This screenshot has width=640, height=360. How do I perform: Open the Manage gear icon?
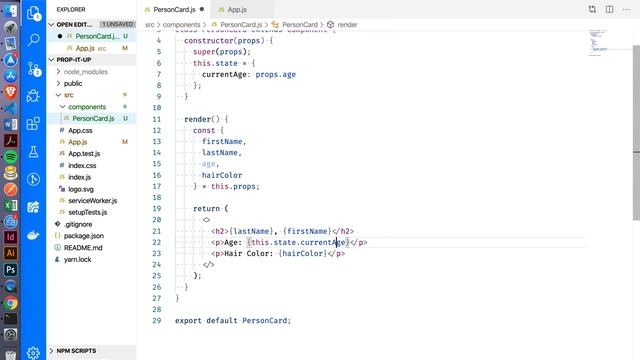(33, 353)
